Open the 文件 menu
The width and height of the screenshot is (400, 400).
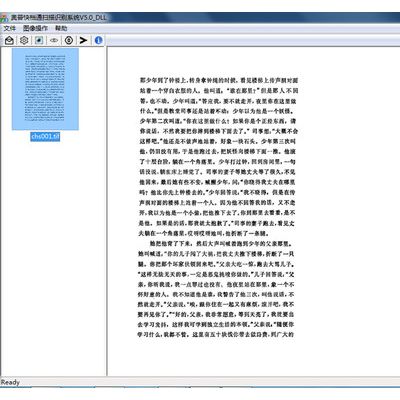point(10,28)
